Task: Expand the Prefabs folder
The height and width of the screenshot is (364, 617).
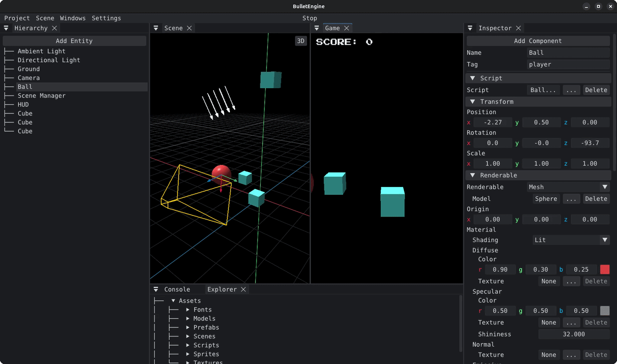Action: (x=188, y=327)
